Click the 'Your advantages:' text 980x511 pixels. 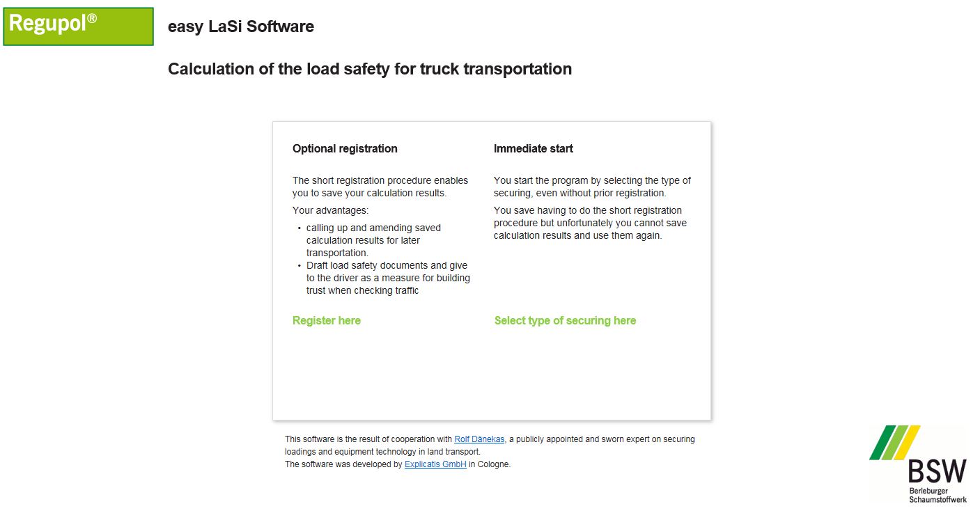pos(330,210)
